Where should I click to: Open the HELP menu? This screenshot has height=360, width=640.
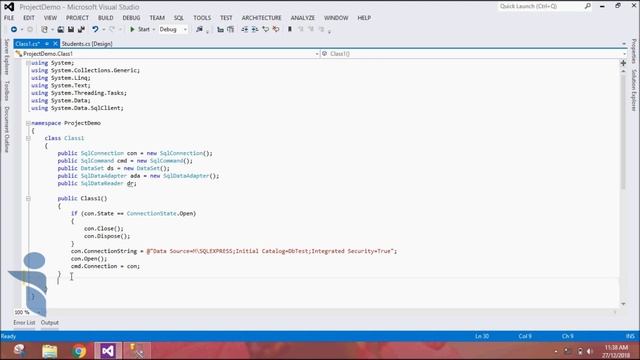click(364, 18)
